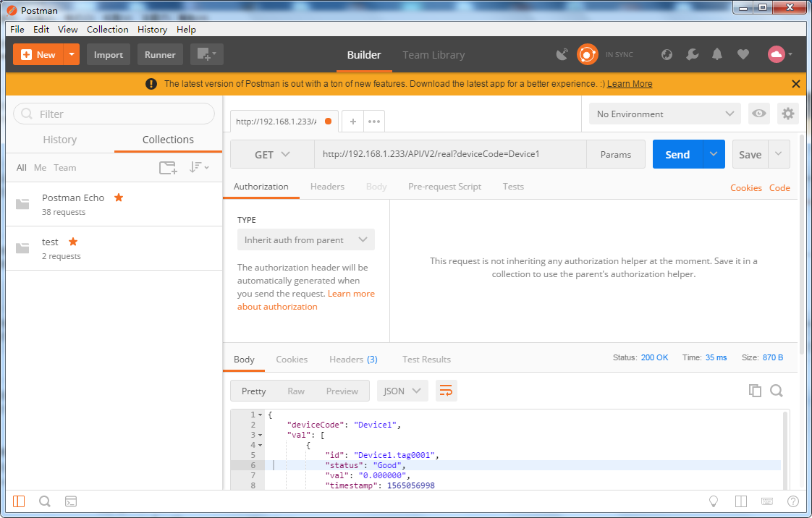The image size is (812, 518).
Task: Click the star on Postman Echo collection
Action: (119, 198)
